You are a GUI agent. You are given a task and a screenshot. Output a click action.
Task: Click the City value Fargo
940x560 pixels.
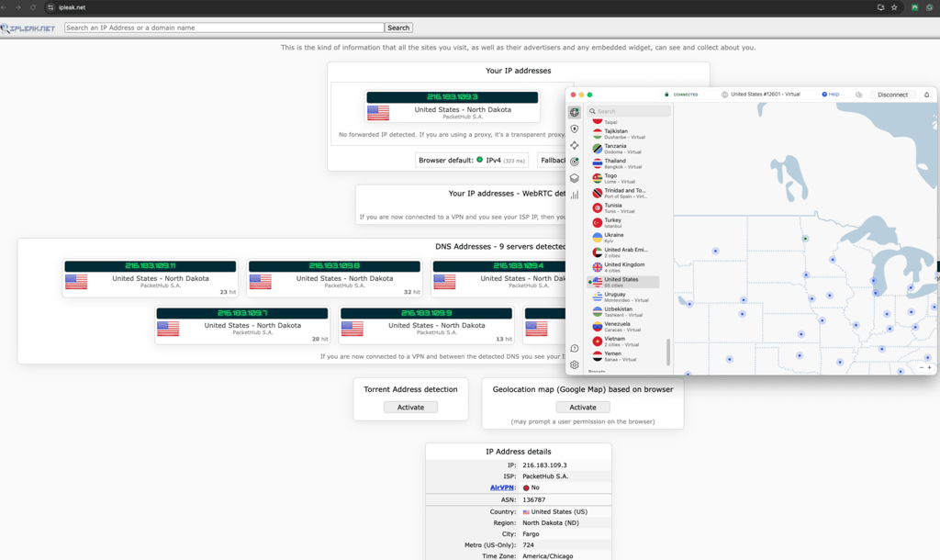531,533
